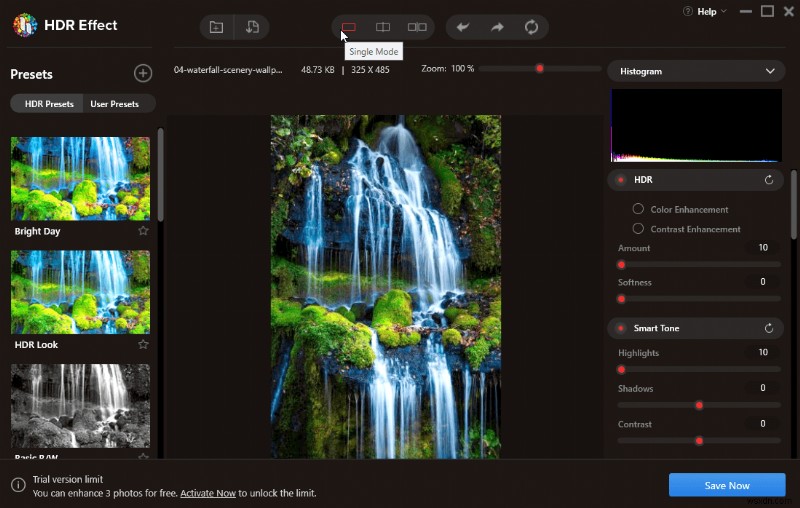Click the import/export file icon

(x=252, y=27)
